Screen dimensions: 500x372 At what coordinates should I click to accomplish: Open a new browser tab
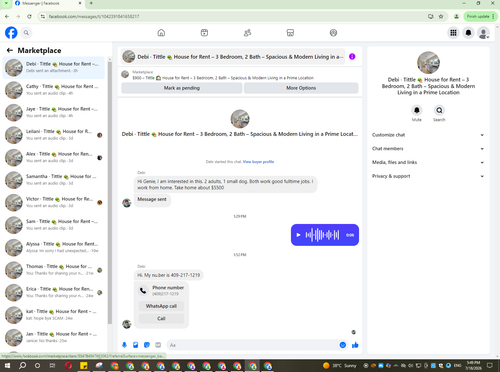pyautogui.click(x=91, y=3)
